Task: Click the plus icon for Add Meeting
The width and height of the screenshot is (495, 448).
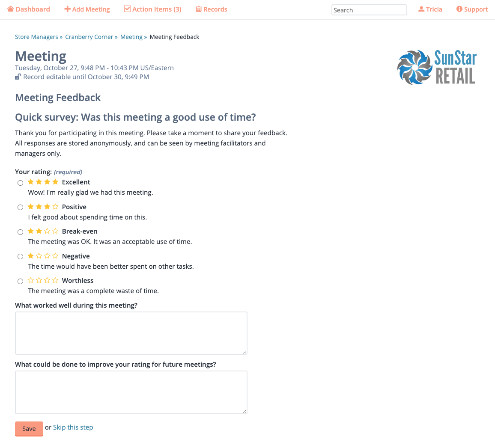Action: pyautogui.click(x=67, y=9)
